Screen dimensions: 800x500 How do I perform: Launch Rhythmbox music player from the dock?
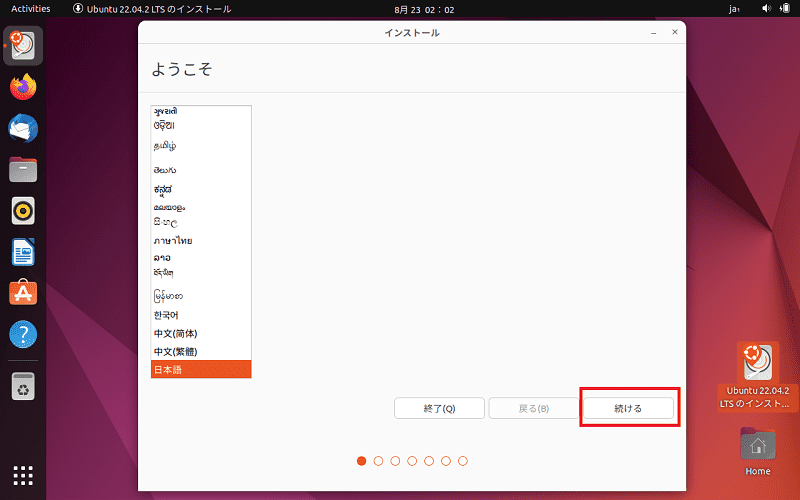23,211
